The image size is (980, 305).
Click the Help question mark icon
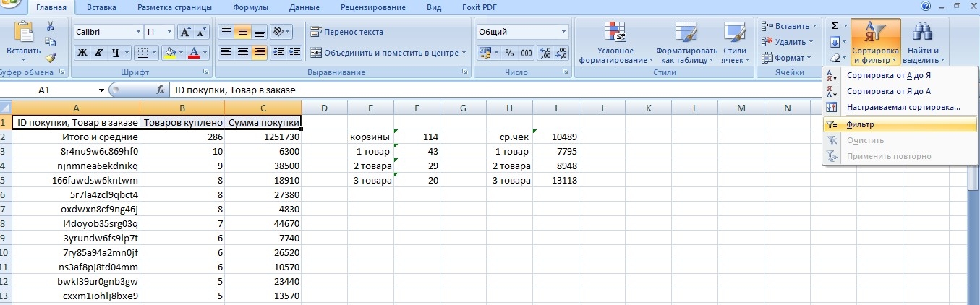926,6
